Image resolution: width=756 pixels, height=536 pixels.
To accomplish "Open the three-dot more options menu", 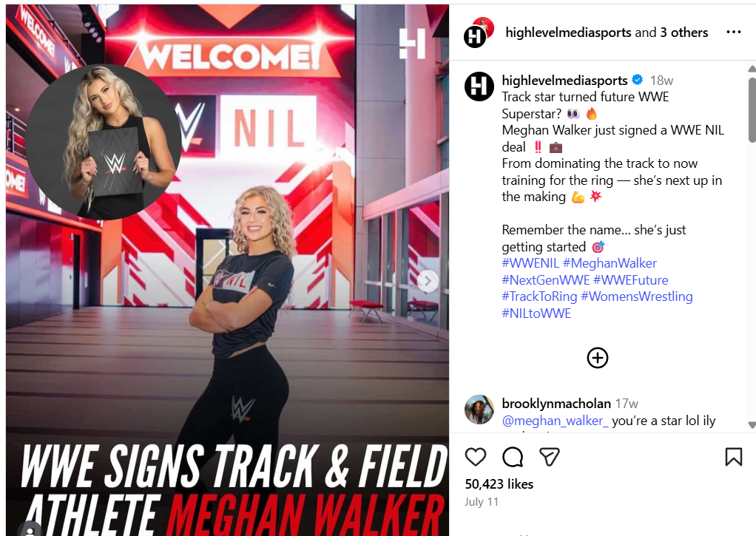I will tap(733, 32).
